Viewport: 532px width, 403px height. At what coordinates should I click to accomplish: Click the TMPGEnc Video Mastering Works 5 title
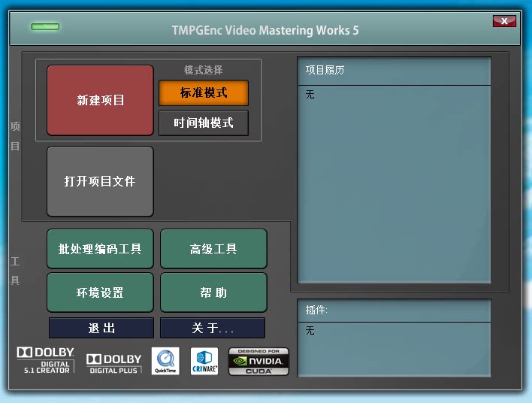click(265, 30)
